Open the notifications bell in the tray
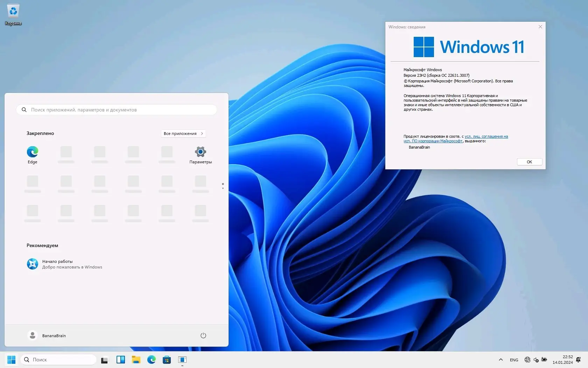Screen dimensions: 588x368 [x=578, y=360]
